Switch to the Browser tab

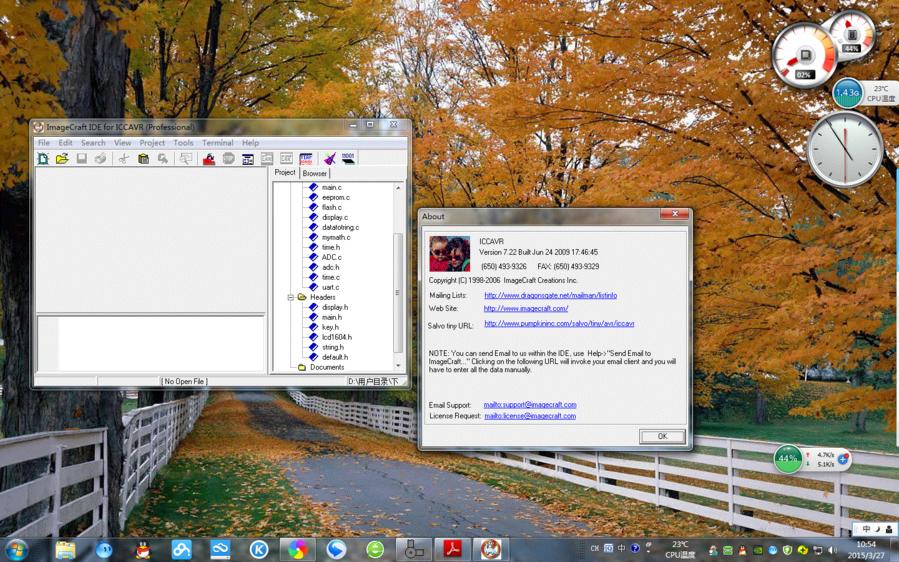click(x=315, y=173)
